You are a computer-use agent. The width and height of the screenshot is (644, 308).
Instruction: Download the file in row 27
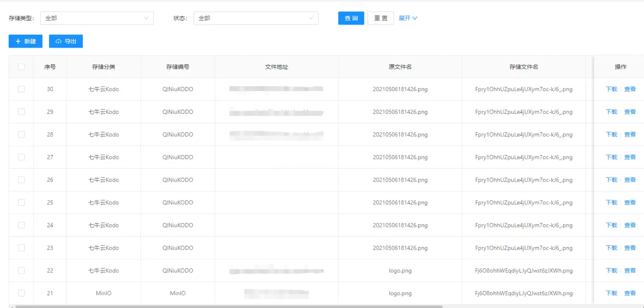(x=611, y=157)
